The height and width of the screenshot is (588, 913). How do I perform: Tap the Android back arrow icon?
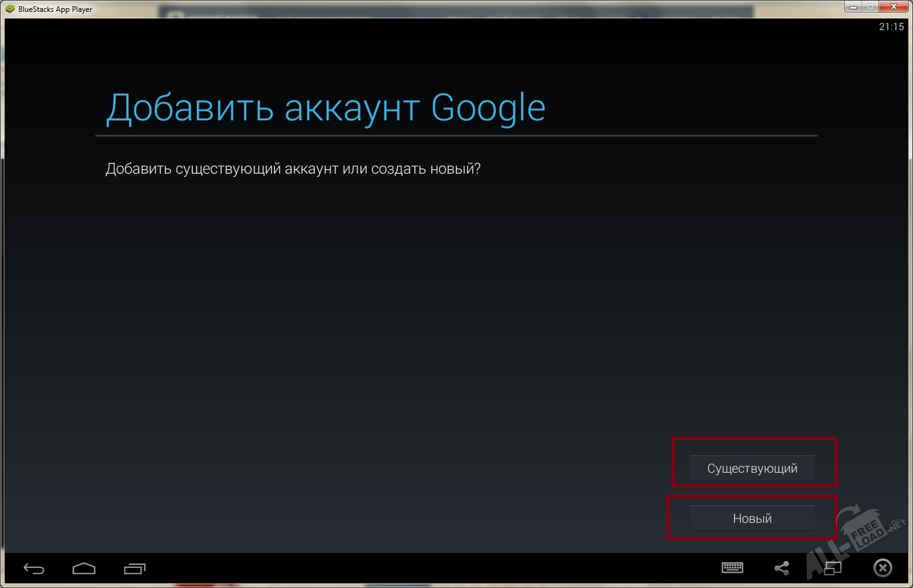tap(34, 569)
